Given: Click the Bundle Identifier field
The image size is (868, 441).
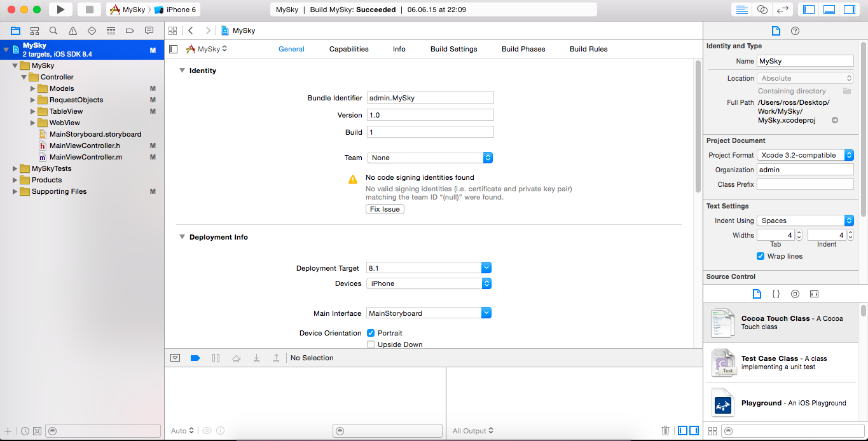Looking at the screenshot, I should 430,98.
